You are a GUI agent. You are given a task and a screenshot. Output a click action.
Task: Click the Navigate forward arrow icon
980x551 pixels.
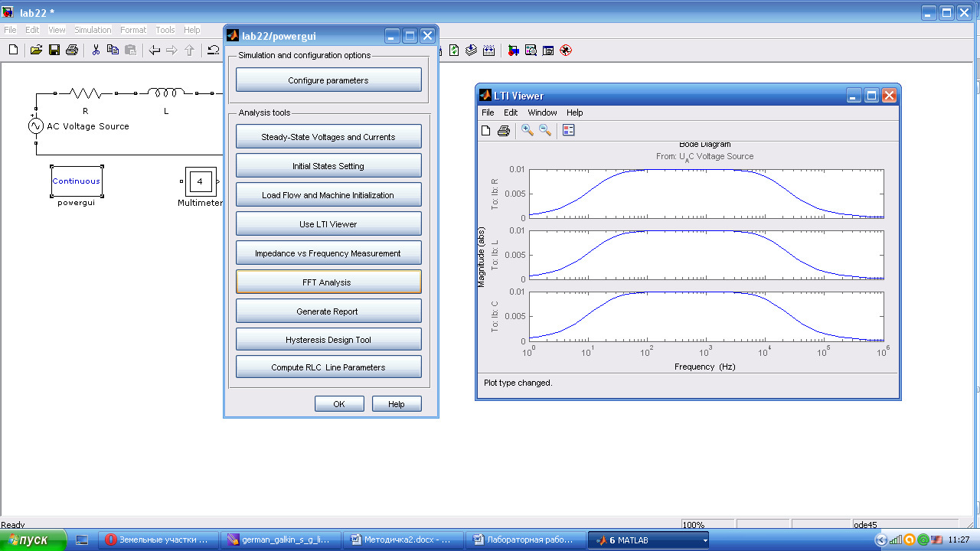tap(171, 51)
